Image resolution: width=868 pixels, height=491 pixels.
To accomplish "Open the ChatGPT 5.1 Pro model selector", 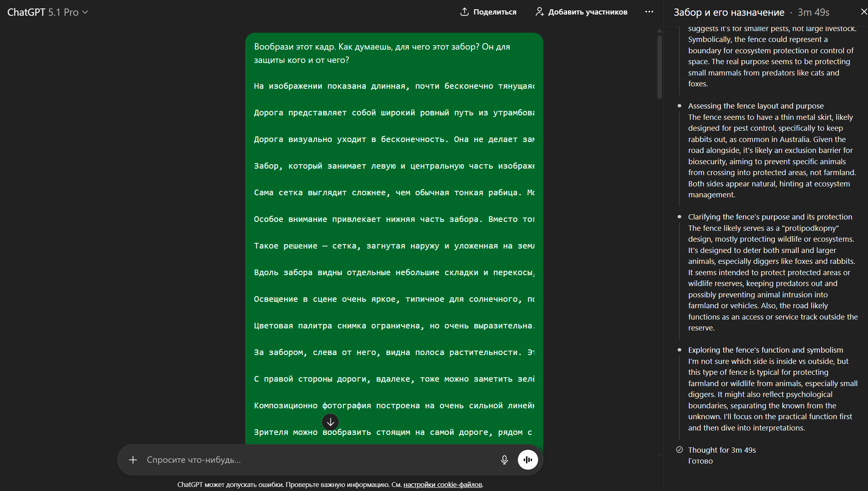I will pyautogui.click(x=48, y=12).
